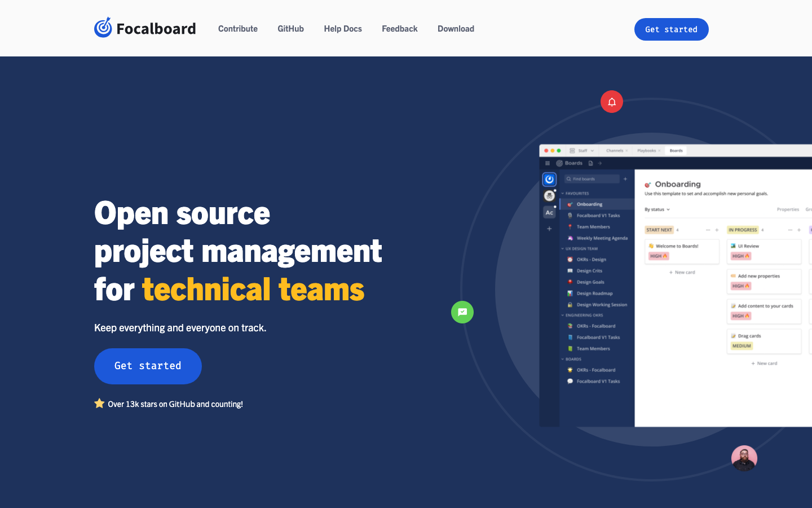Open Focalboard V1 Tasks under Favourites

tap(597, 216)
